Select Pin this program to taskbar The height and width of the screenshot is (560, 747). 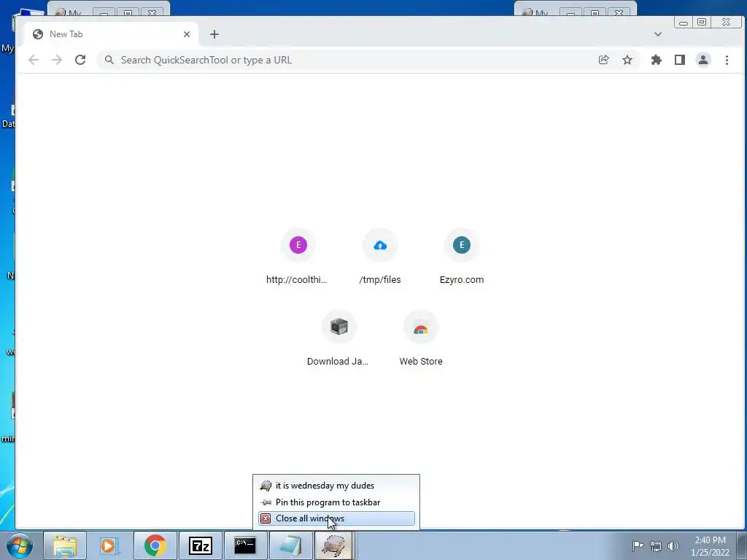[336, 502]
